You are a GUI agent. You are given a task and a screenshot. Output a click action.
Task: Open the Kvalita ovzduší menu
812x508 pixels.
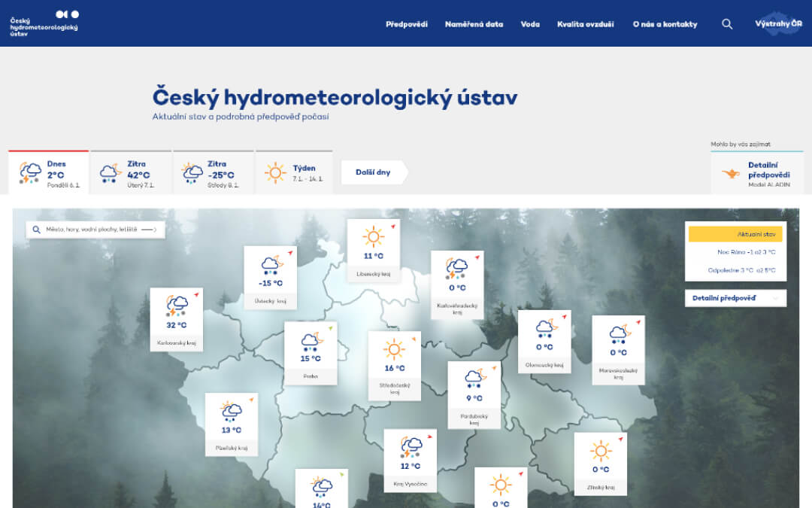point(585,23)
